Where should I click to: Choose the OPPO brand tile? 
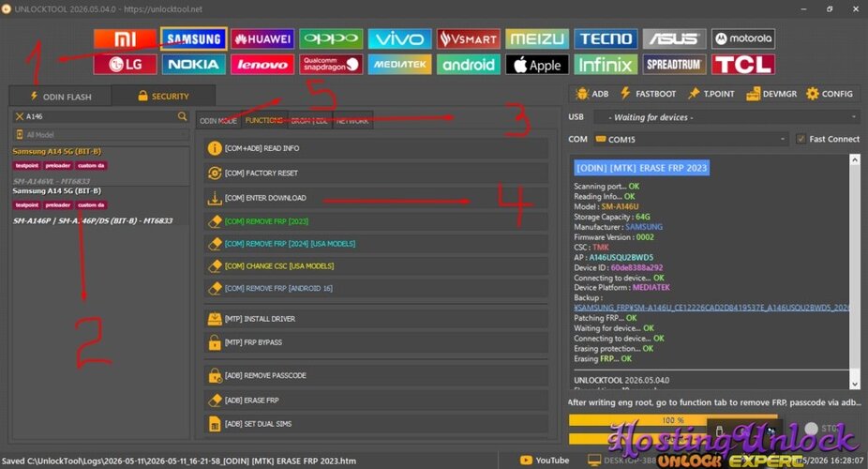tap(331, 38)
